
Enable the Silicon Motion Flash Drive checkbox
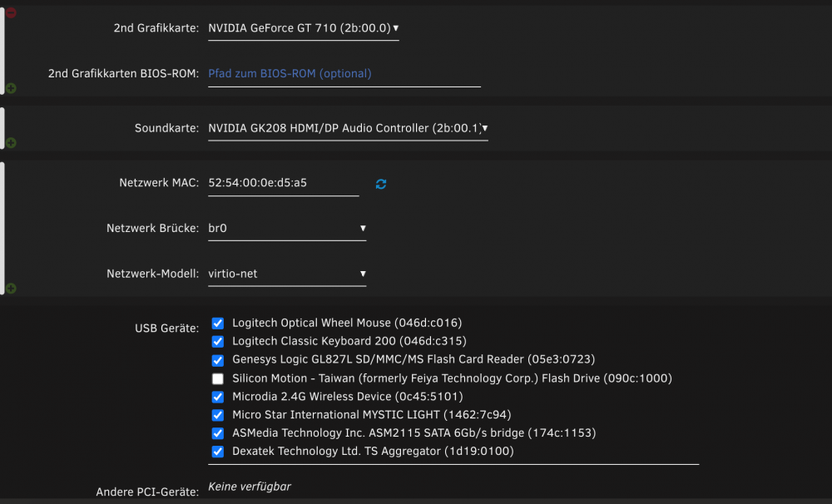pyautogui.click(x=217, y=378)
